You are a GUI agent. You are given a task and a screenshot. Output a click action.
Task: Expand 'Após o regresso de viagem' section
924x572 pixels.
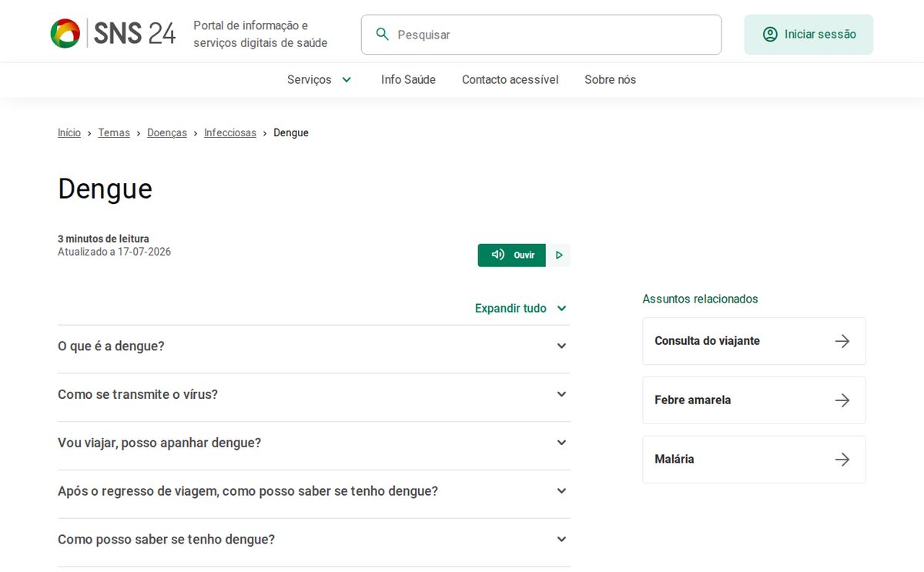pos(314,491)
